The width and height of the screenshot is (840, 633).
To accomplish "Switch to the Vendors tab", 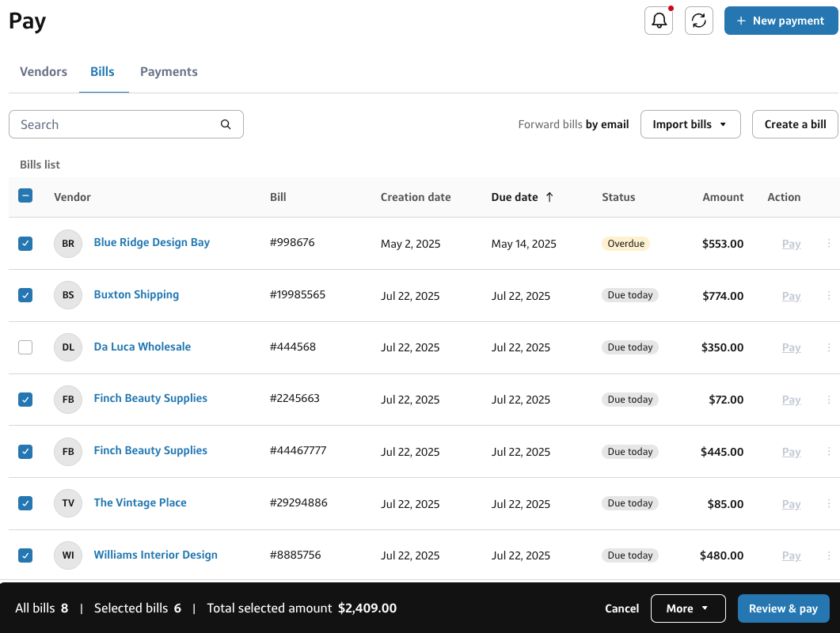I will click(x=44, y=72).
